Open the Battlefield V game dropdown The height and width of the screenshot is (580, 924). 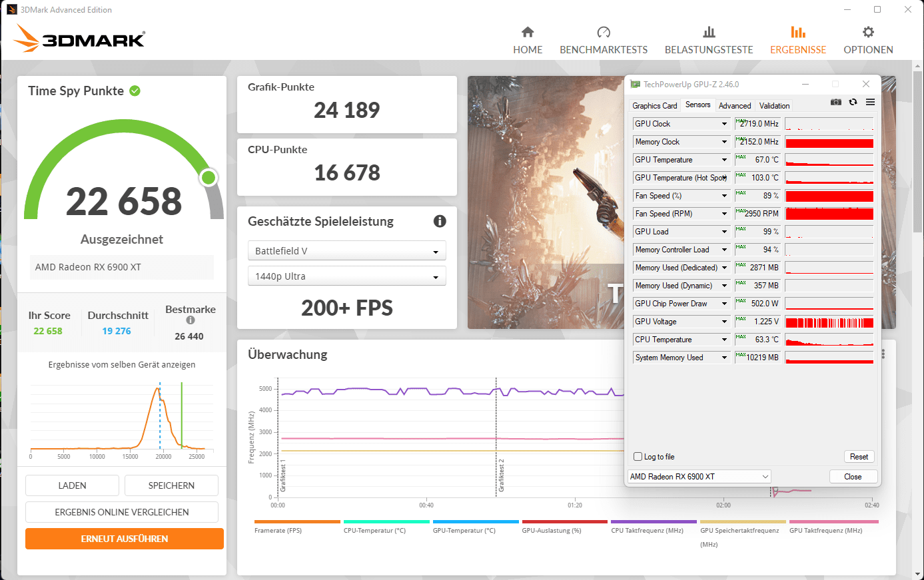346,251
